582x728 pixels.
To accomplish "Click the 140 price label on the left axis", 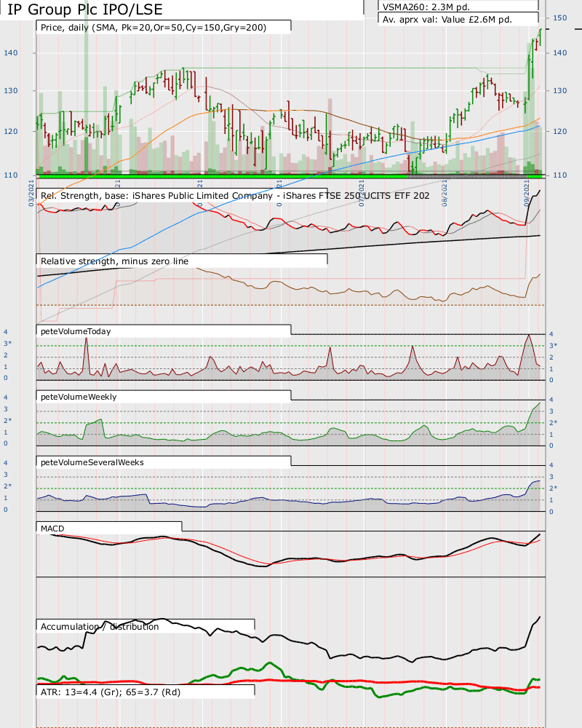I will pos(11,52).
